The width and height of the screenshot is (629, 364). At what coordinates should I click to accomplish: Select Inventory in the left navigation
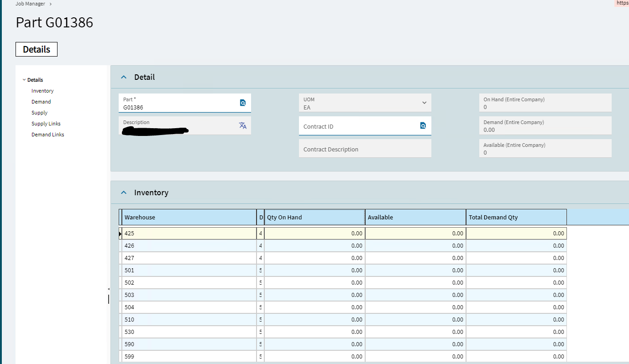[x=42, y=91]
